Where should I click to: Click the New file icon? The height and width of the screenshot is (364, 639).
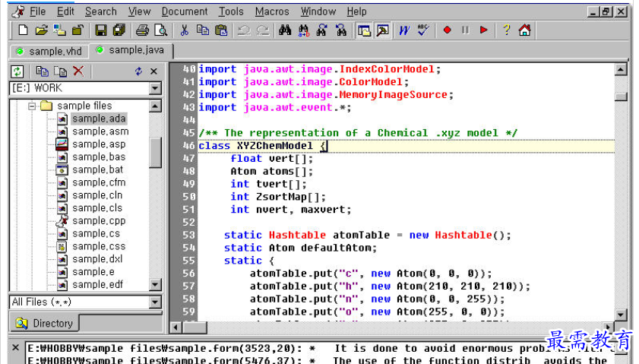coord(23,30)
